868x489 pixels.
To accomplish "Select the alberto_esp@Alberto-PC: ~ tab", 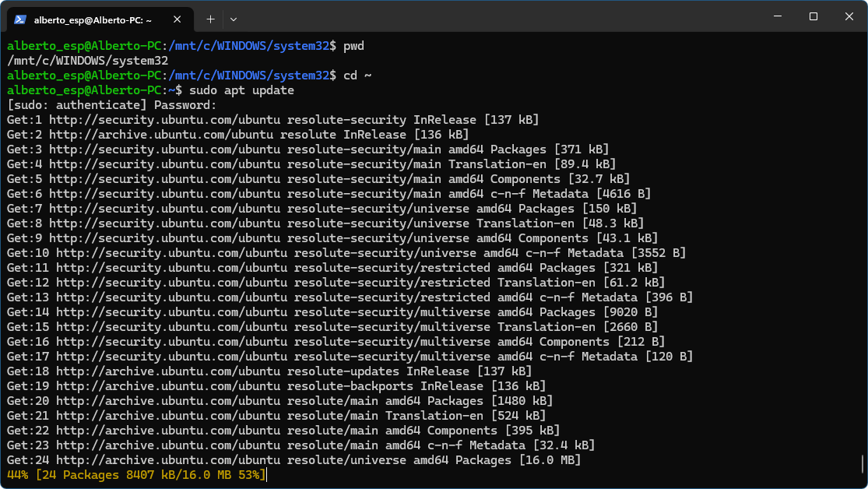I will tap(100, 19).
